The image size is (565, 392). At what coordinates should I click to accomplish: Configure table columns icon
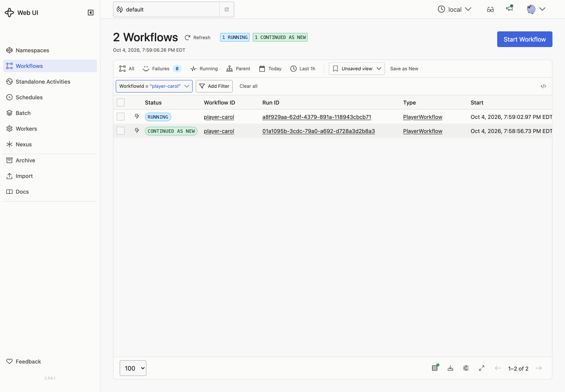[x=466, y=368]
